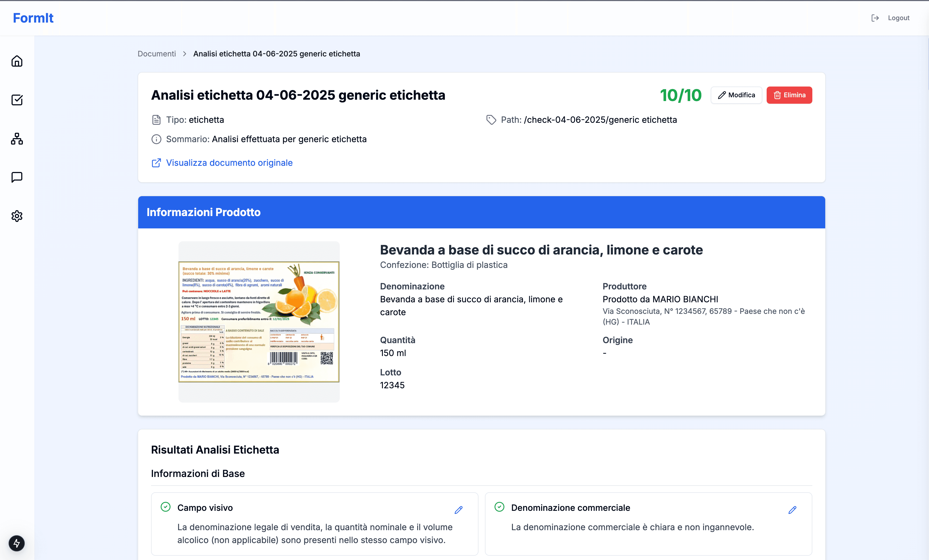Click the breadcrumb chevron separator
The image size is (929, 560).
[185, 53]
